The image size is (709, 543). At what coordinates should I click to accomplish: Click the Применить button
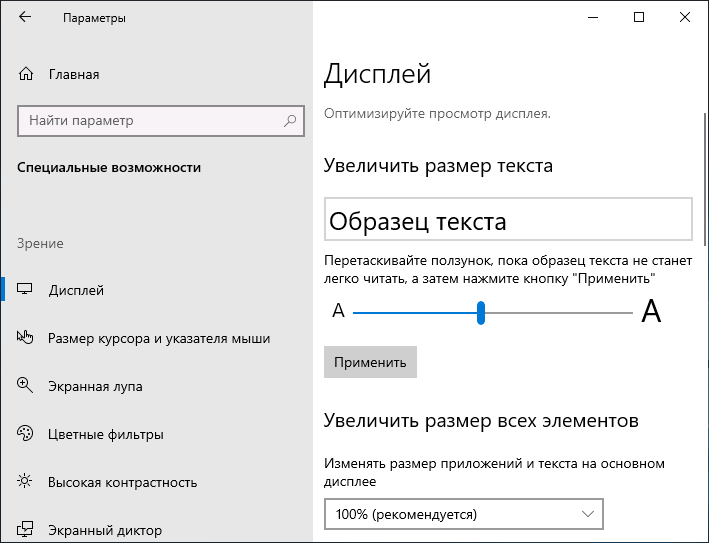pos(370,362)
